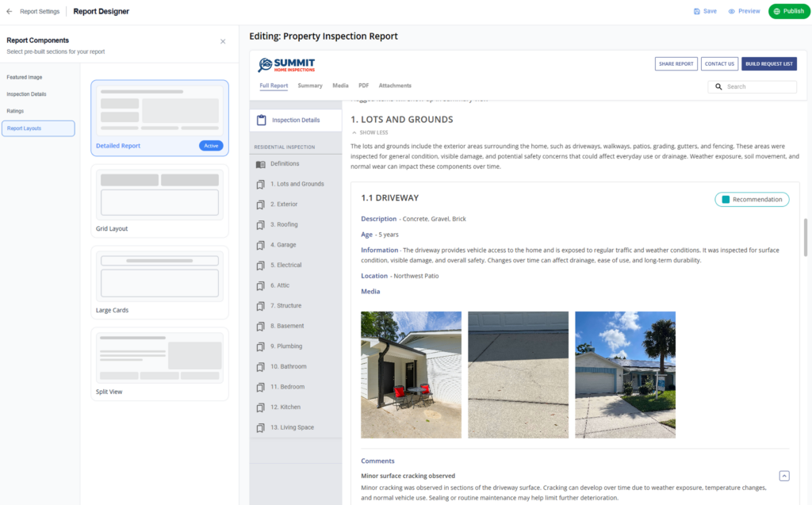Click the copy icon beside 5. Electrical

(260, 265)
